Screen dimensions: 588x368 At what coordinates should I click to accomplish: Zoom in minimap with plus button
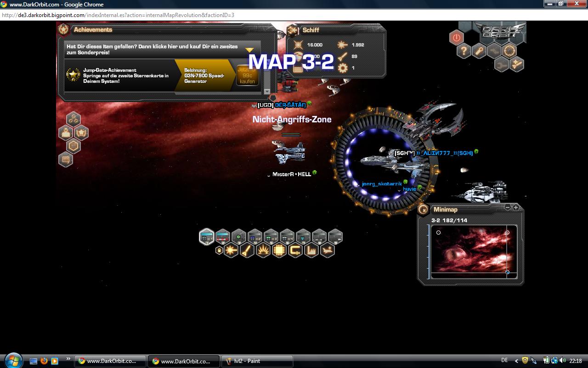(516, 208)
